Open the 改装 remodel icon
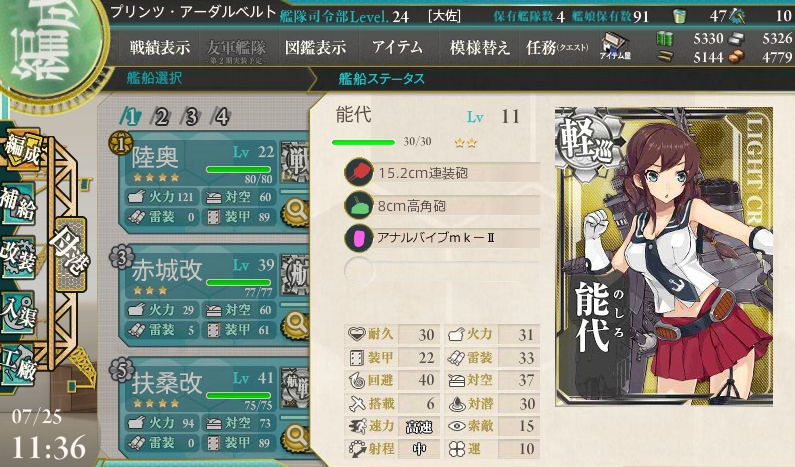The width and height of the screenshot is (795, 467). (18, 258)
